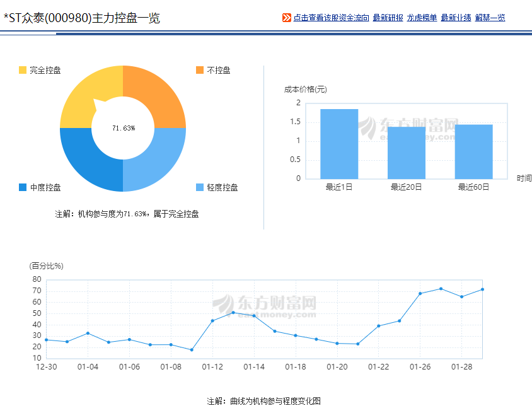Image resolution: width=532 pixels, height=413 pixels.
Task: Click the 不控盘 orange legend swatch
Action: point(200,70)
